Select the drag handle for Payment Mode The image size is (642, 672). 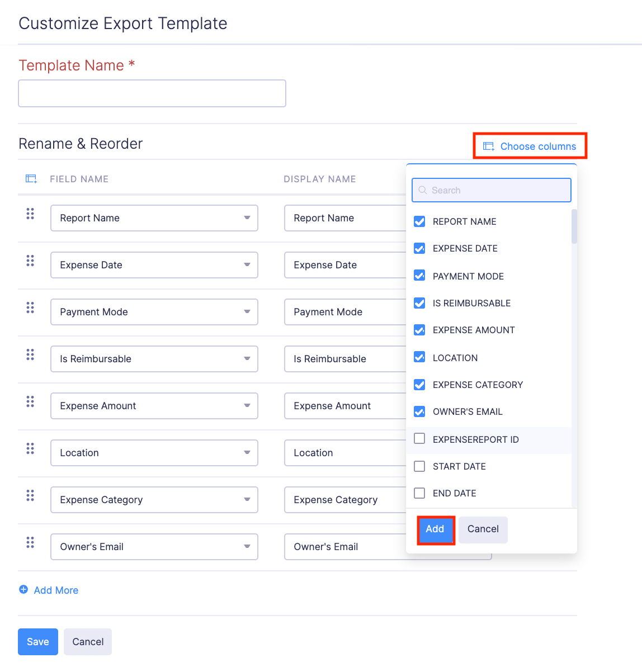coord(30,307)
